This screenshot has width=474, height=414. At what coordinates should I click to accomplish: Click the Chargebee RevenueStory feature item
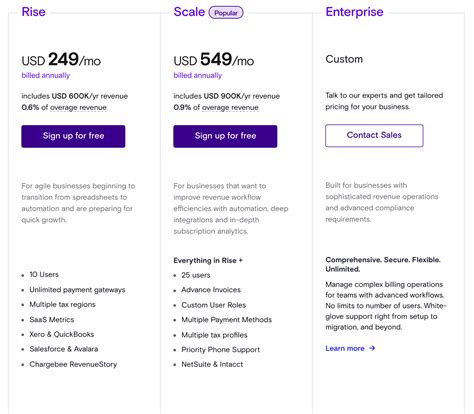(73, 364)
